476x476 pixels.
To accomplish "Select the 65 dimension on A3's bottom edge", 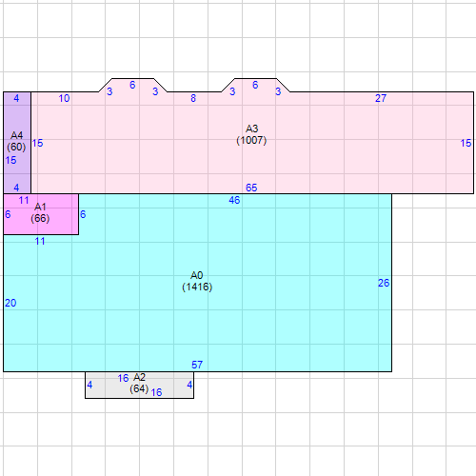I will [251, 188].
